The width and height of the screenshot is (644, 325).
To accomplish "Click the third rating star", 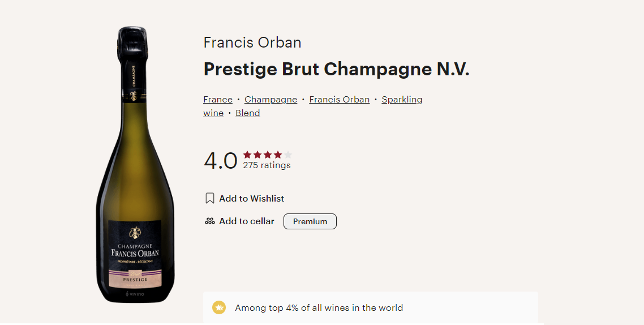I will point(268,155).
